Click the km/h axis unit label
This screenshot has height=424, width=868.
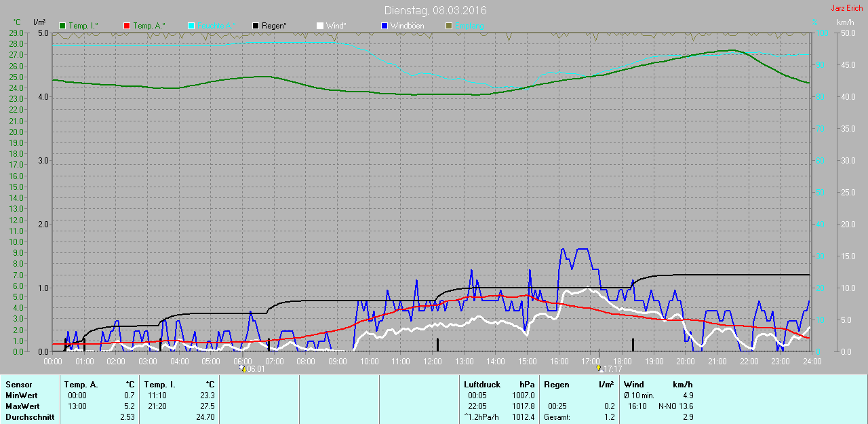tap(845, 22)
